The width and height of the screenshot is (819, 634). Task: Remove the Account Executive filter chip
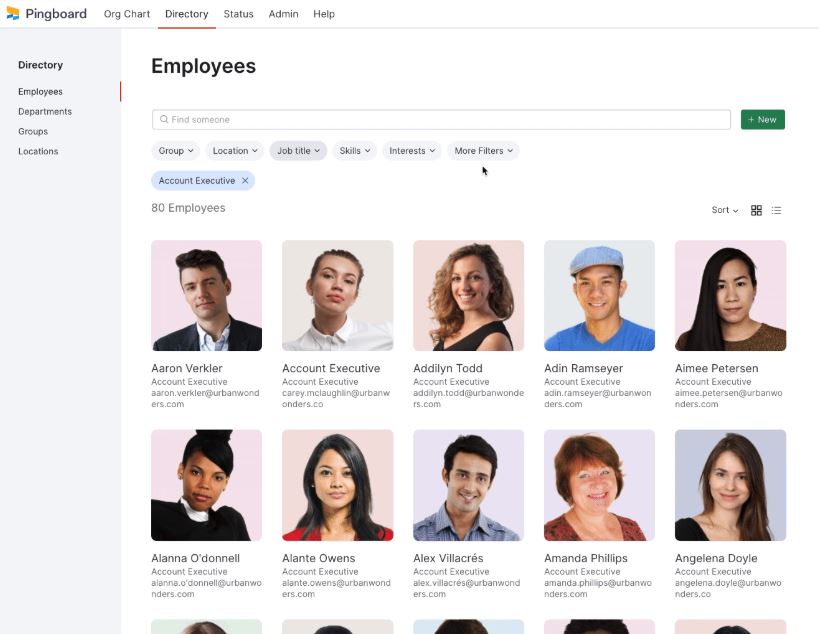click(x=245, y=181)
